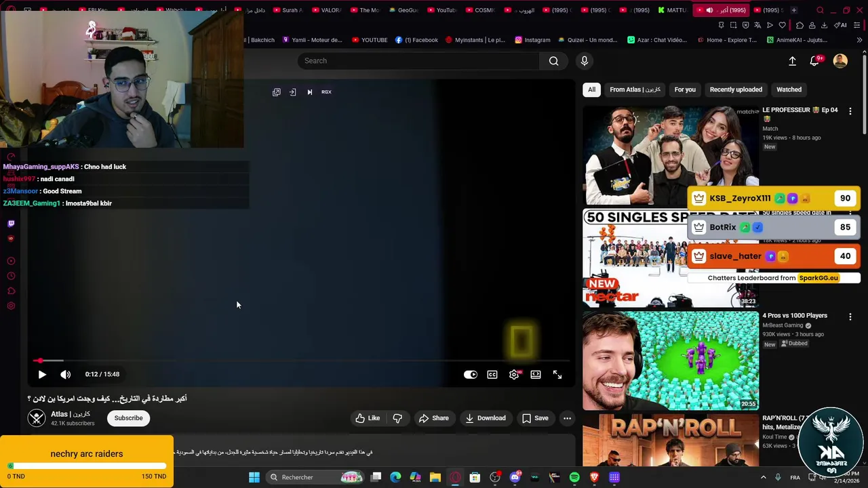Open the Twitch icon in the browser sidebar
This screenshot has height=488, width=868.
coord(11,224)
